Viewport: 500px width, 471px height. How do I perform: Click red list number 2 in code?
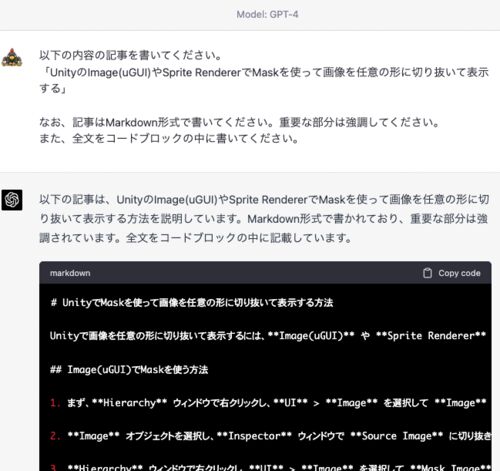tap(55, 436)
